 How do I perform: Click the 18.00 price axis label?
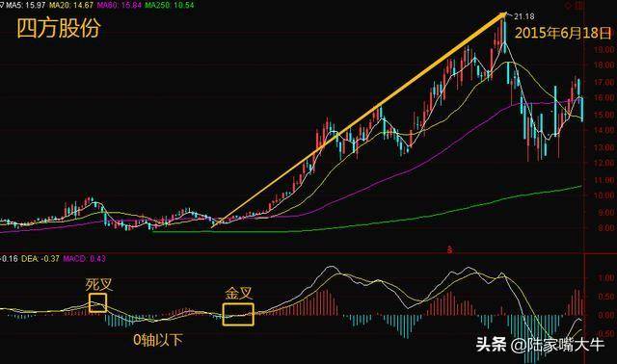pyautogui.click(x=604, y=65)
